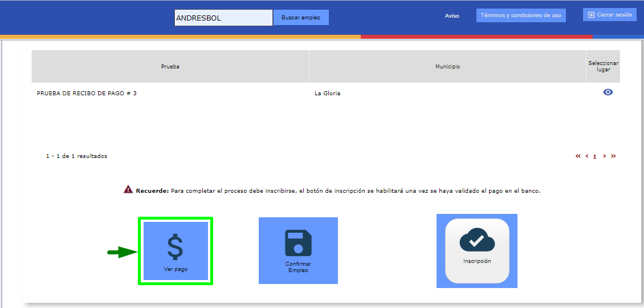Screen dimensions: 644x308
Task: Open the Ver pago dollar sign tile
Action: [176, 250]
